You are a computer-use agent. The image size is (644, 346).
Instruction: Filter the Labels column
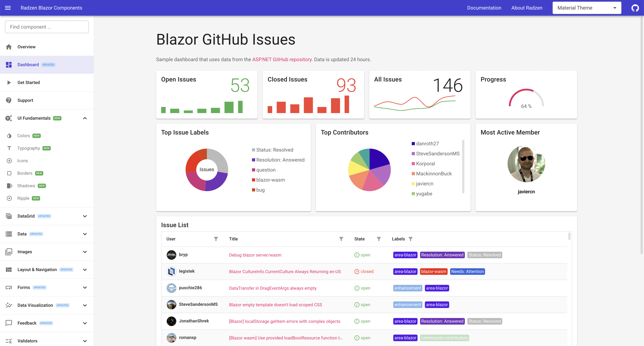411,239
